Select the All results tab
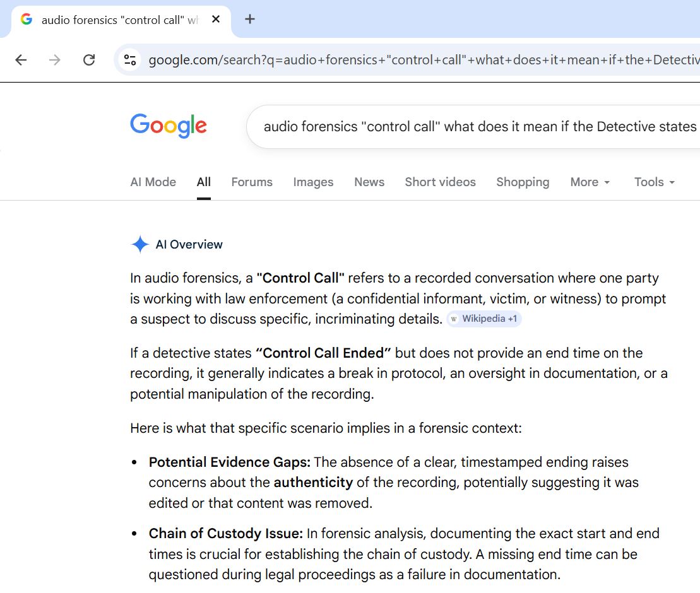The height and width of the screenshot is (593, 700). 203,182
